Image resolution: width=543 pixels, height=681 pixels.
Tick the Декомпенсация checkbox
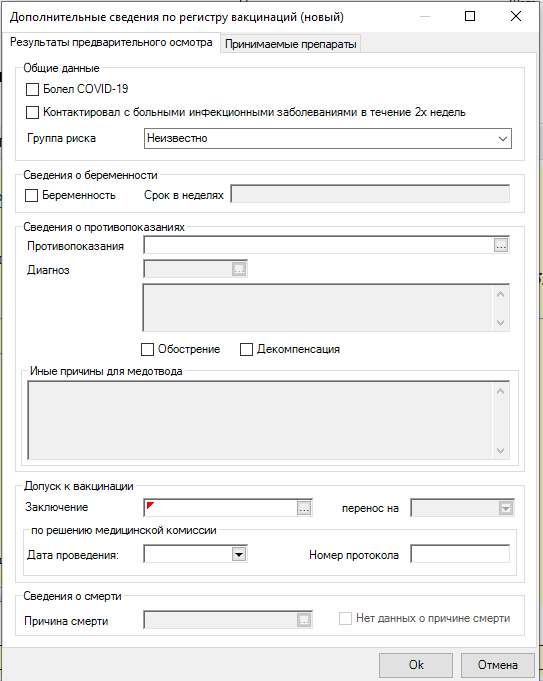(x=246, y=349)
